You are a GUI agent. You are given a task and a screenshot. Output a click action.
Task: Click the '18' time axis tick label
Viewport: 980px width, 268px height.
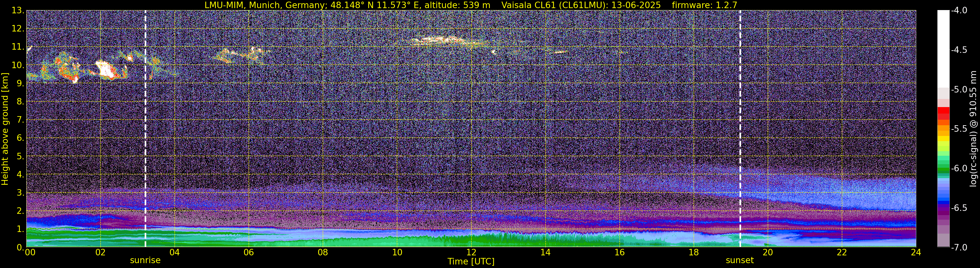click(694, 252)
